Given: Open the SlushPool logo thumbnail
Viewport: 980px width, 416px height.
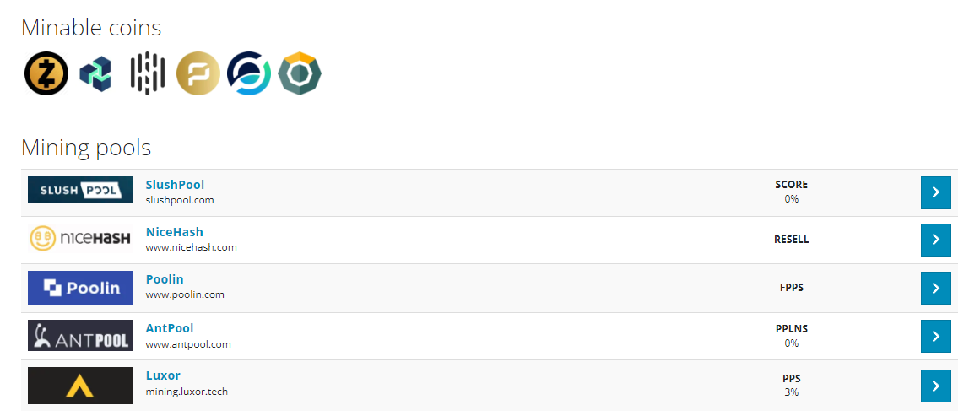Looking at the screenshot, I should [80, 190].
